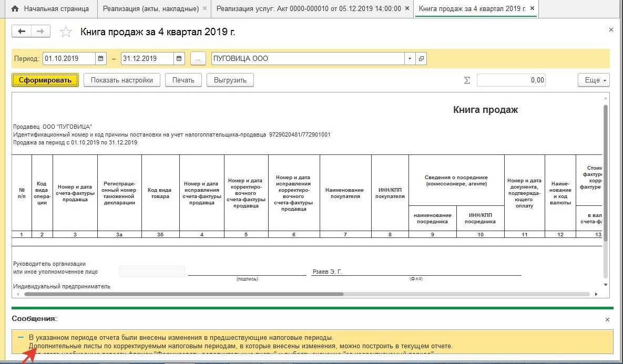623x364 pixels.
Task: Click the Показать настройки button
Action: [x=121, y=80]
